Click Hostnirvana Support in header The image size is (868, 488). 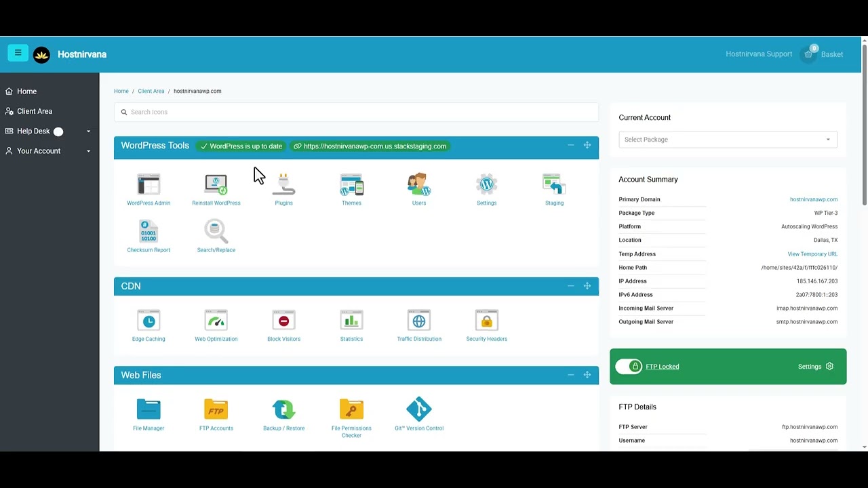point(759,54)
